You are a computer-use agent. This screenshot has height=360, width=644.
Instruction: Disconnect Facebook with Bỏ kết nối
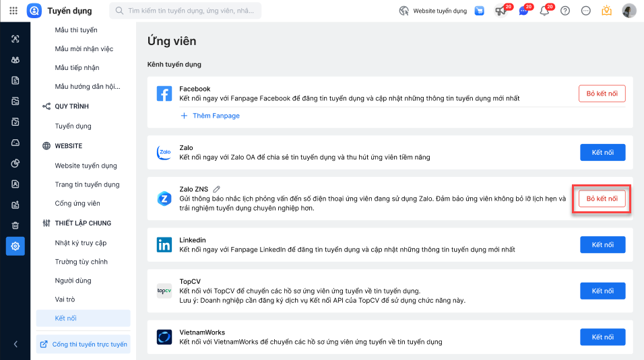pos(602,94)
